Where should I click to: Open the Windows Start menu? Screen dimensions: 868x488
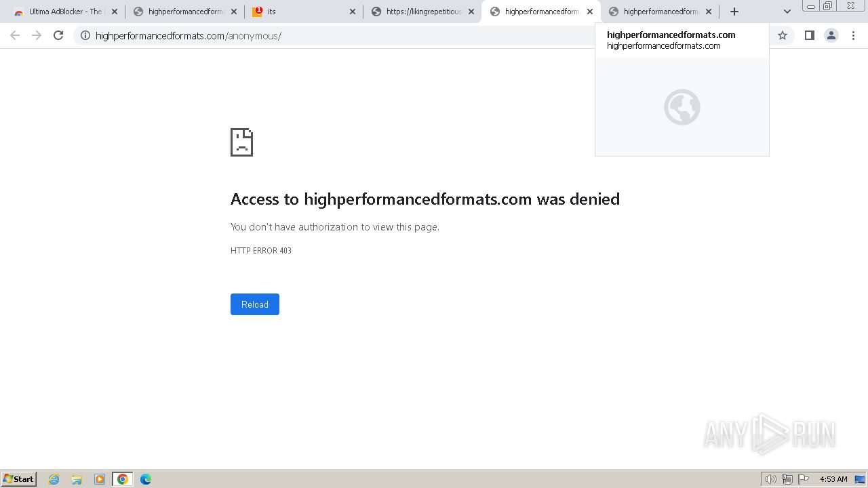coord(19,479)
